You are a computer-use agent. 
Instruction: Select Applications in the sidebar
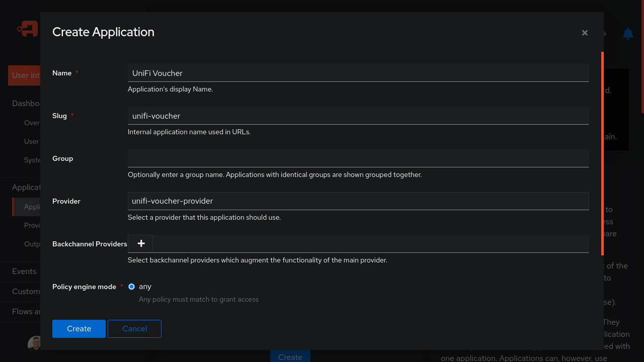click(33, 207)
